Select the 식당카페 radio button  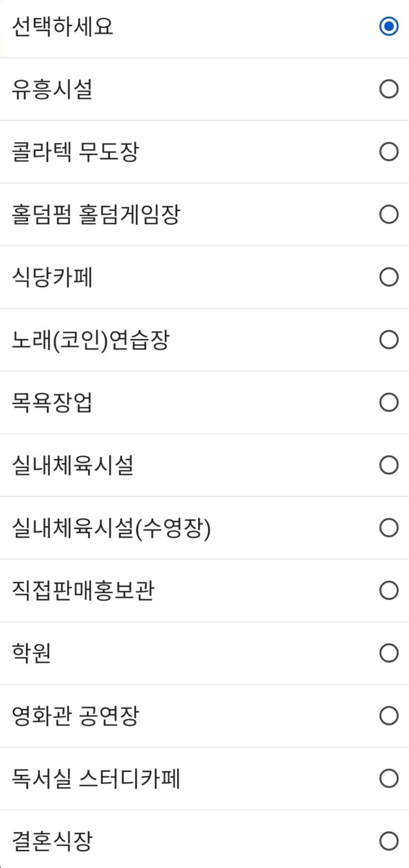pos(389,277)
